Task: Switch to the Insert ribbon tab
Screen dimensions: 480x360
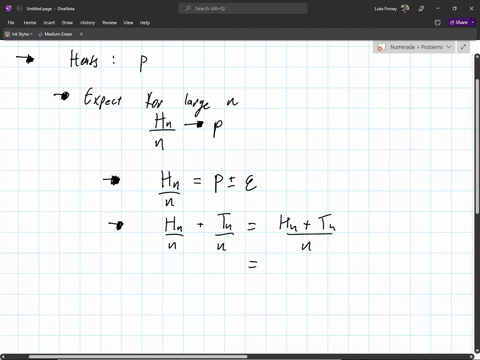Action: [49, 23]
